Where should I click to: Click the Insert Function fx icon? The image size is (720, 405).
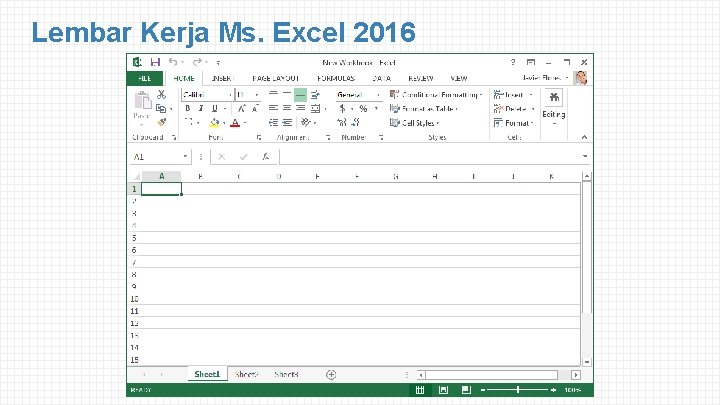click(265, 157)
